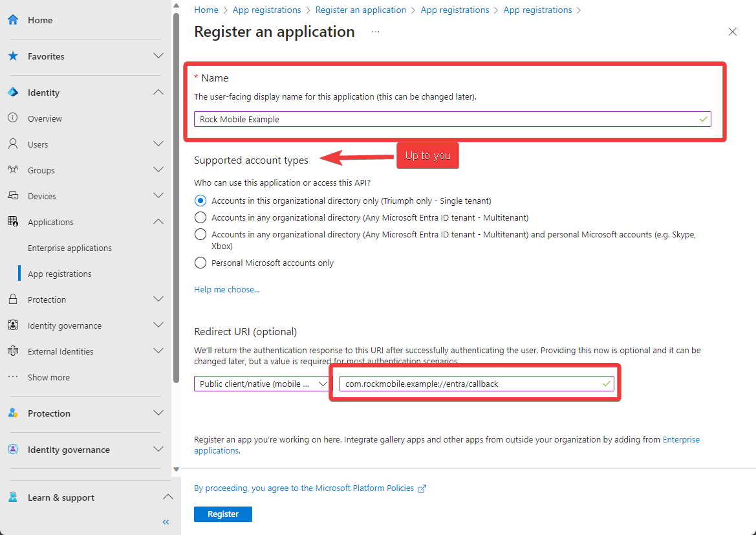Open the more options ellipsis by page title
The width and height of the screenshot is (756, 535).
[x=376, y=32]
